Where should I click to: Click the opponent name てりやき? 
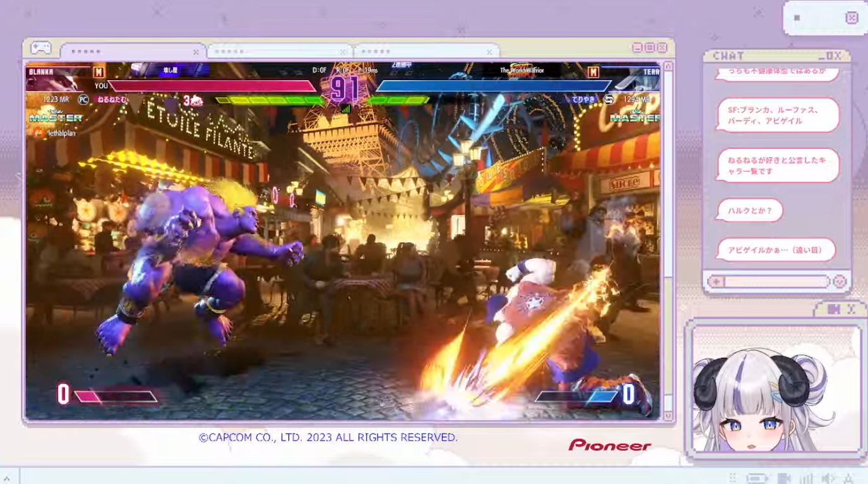pyautogui.click(x=584, y=99)
